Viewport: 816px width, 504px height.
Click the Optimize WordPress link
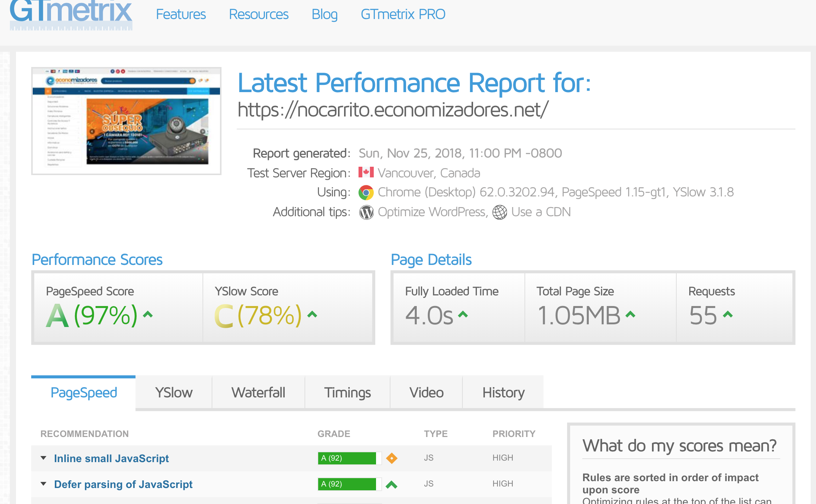click(432, 212)
